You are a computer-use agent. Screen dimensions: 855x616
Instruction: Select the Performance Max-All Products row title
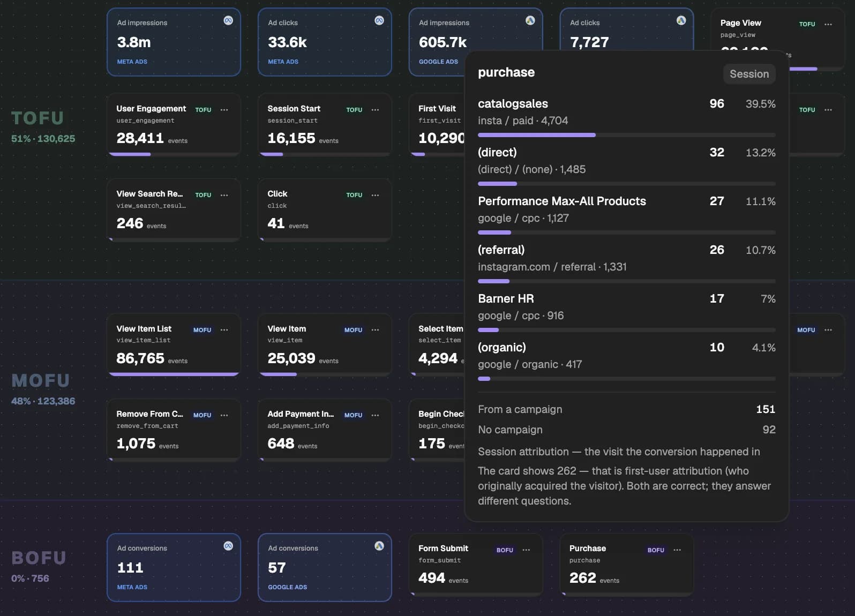(562, 201)
